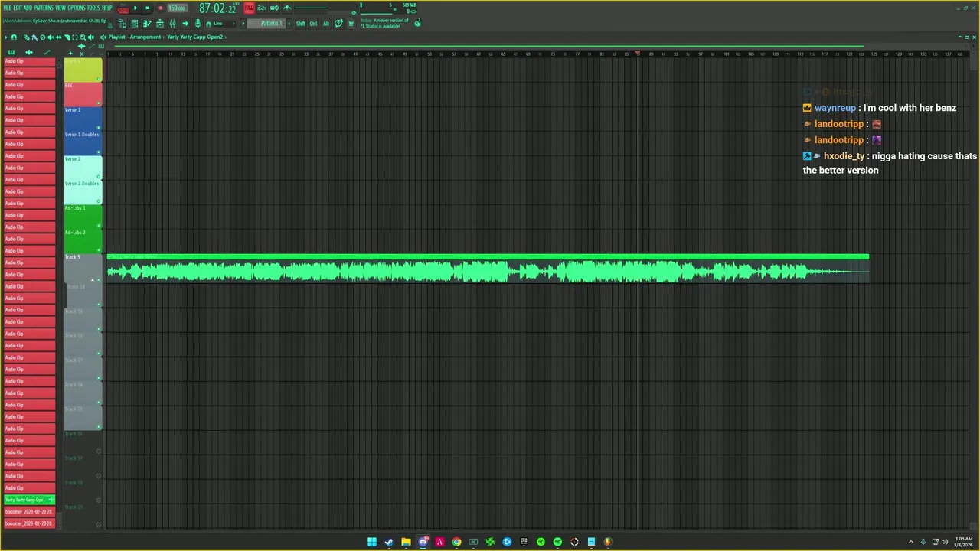The width and height of the screenshot is (980, 551).
Task: Select the Paint brush tool
Action: pyautogui.click(x=34, y=37)
